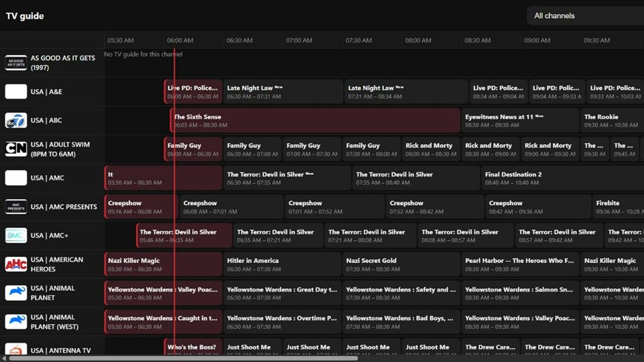Viewport: 644px width, 362px height.
Task: Select the Animal Planet (West) logo
Action: pyautogui.click(x=16, y=322)
